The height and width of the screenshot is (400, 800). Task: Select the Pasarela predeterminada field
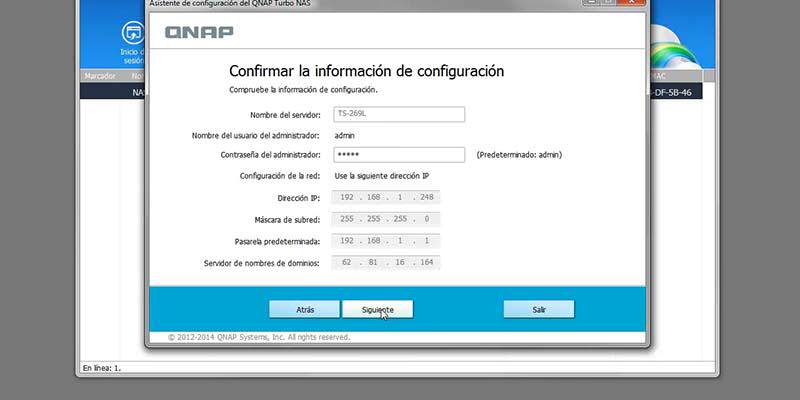click(x=386, y=241)
